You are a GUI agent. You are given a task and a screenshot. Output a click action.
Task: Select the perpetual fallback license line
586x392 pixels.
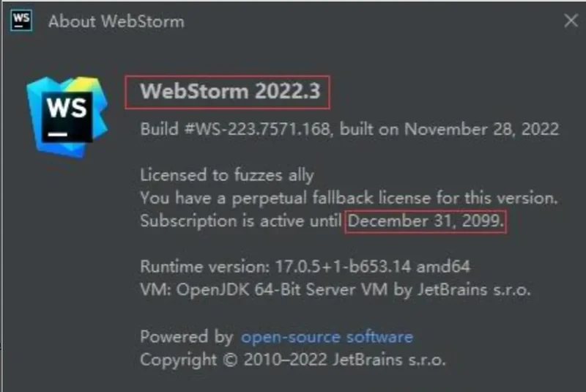[x=349, y=198]
